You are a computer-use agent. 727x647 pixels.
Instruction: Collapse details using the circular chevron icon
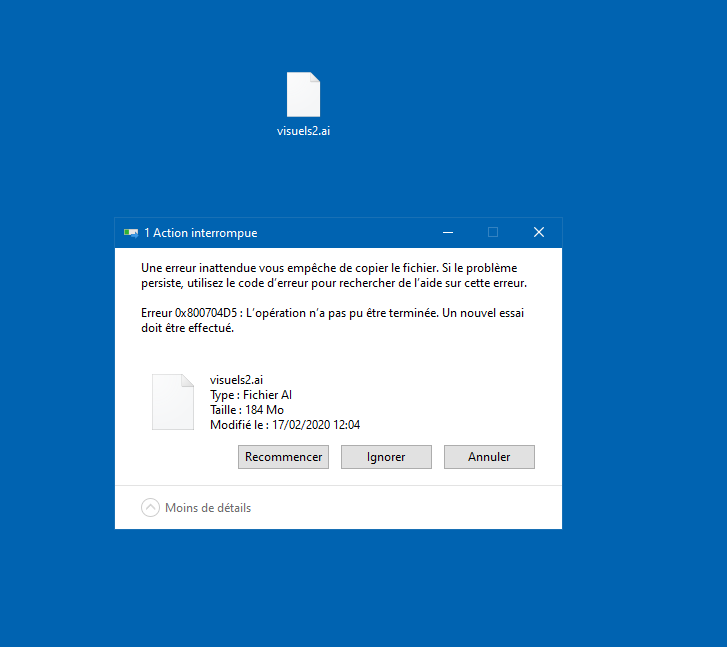150,508
